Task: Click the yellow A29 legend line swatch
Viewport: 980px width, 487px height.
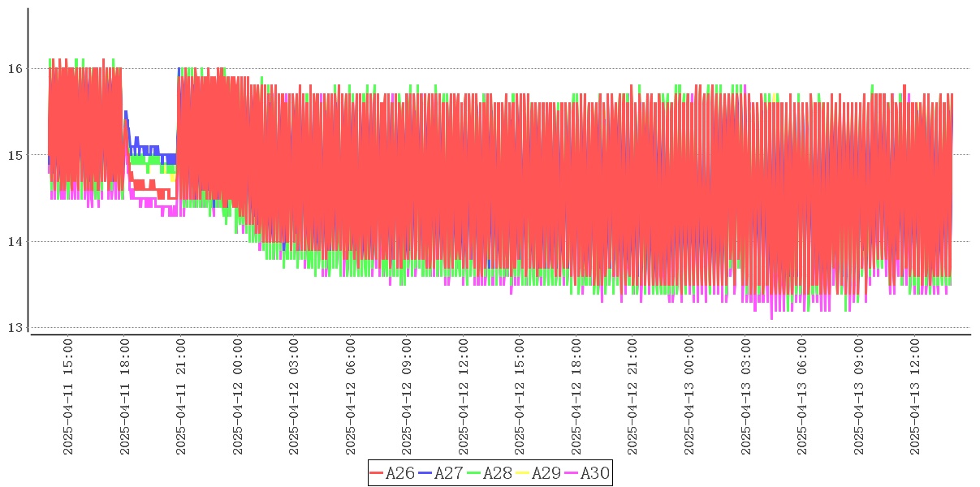Action: [523, 473]
